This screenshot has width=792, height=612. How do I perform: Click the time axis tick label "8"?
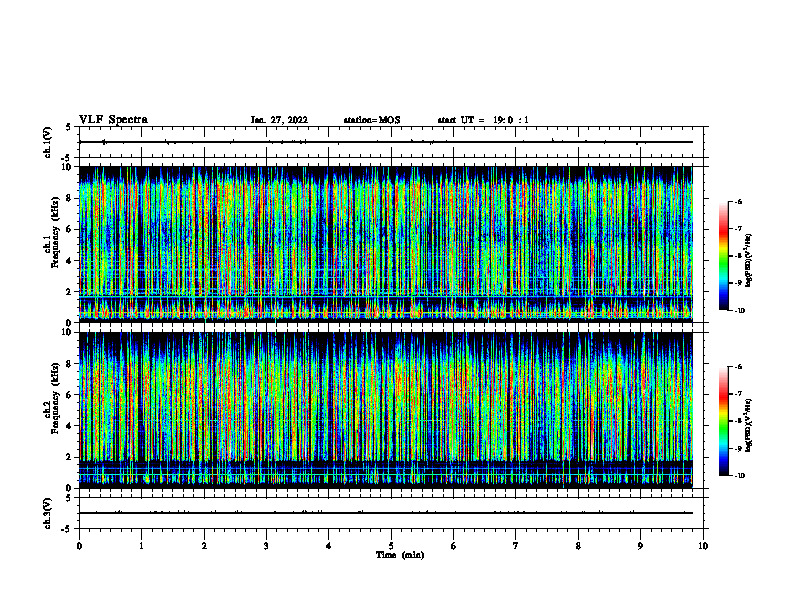tap(578, 546)
